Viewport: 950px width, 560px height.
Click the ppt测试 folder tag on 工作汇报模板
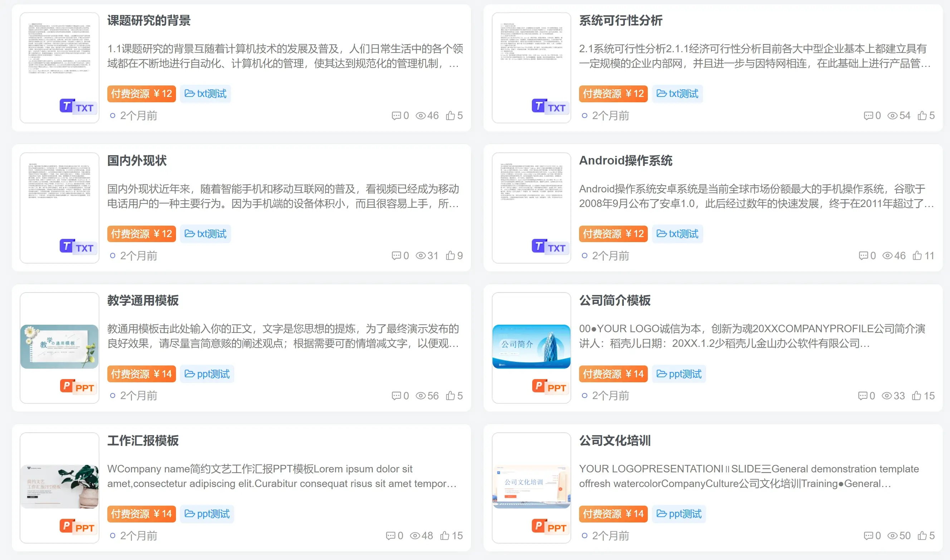pos(207,514)
